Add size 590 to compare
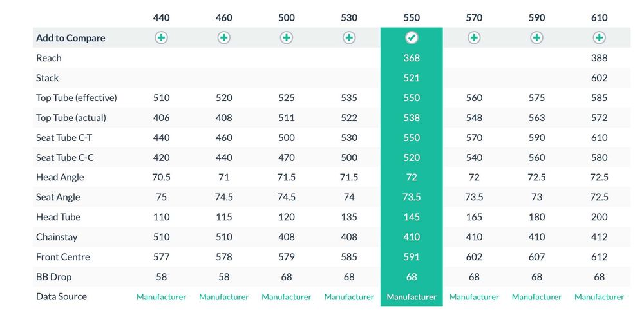This screenshot has width=644, height=313. [536, 38]
